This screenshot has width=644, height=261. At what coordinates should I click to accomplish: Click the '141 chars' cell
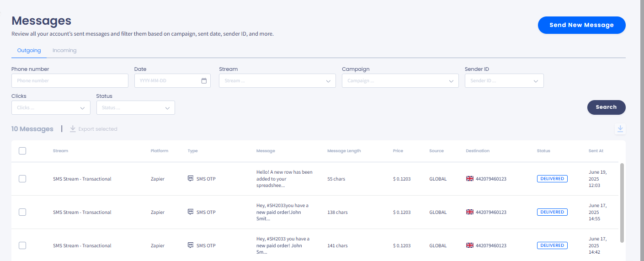337,245
